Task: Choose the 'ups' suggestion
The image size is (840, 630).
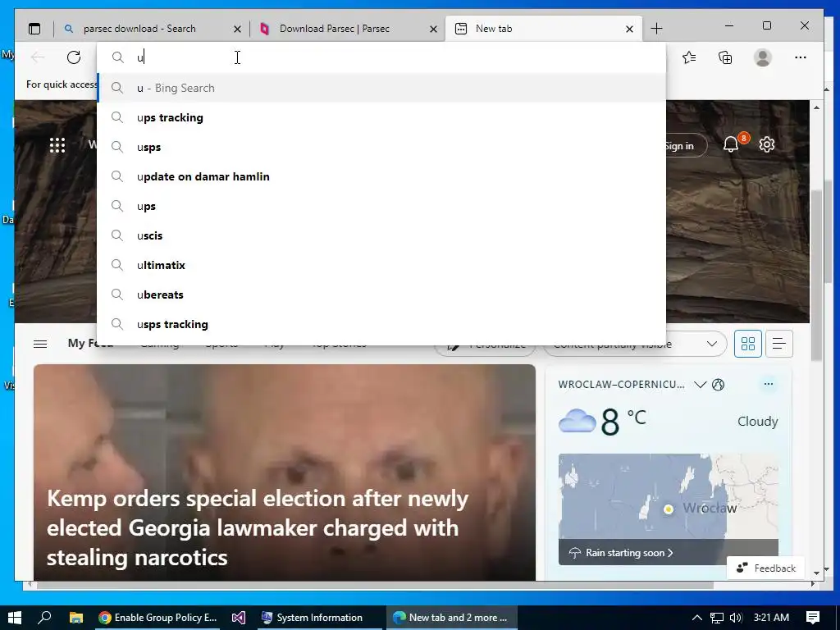Action: click(381, 206)
